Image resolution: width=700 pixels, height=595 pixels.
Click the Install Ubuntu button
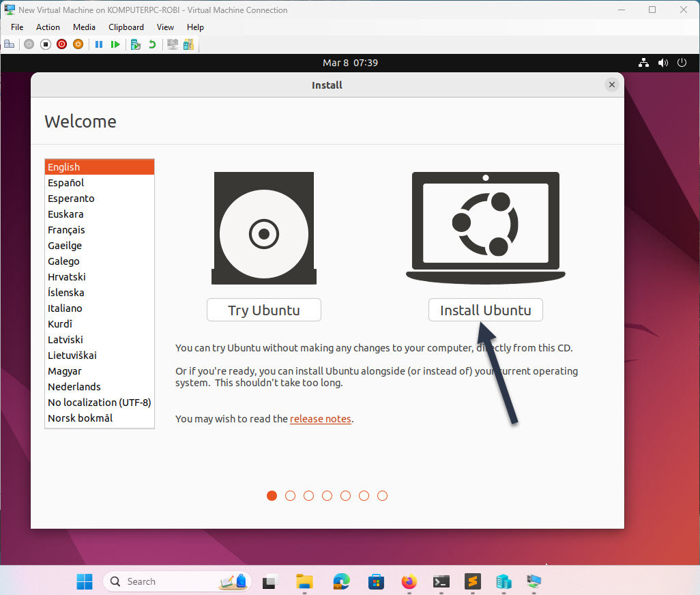click(485, 310)
